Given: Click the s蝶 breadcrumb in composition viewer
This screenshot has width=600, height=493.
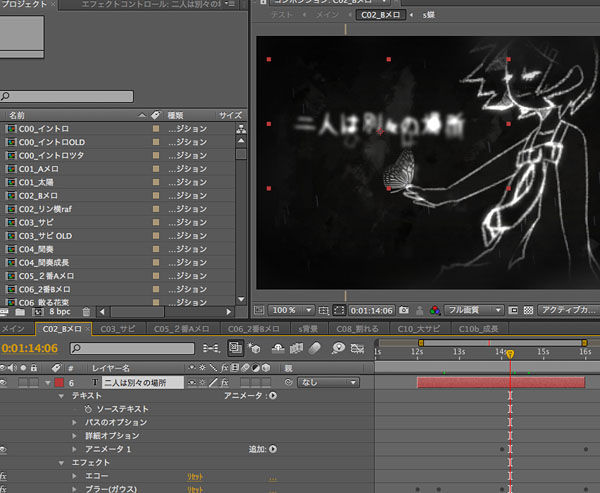Looking at the screenshot, I should [x=429, y=15].
